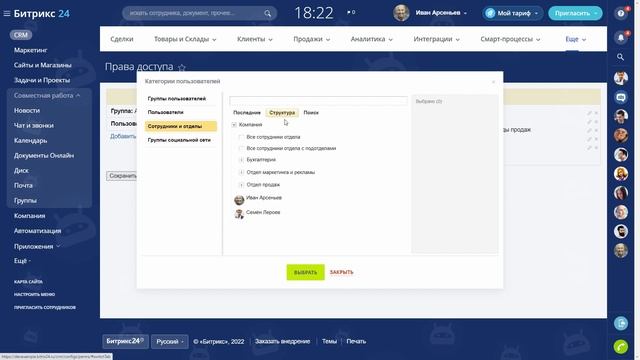Viewport: 640px width, 360px height.
Task: Expand the Отдел продаж department
Action: (241, 185)
